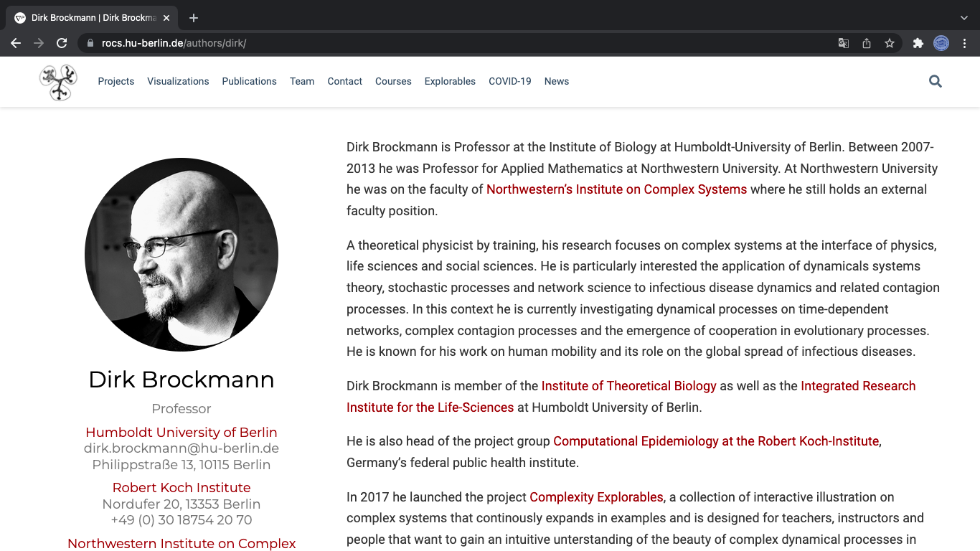Click the share page icon
980x551 pixels.
tap(867, 43)
